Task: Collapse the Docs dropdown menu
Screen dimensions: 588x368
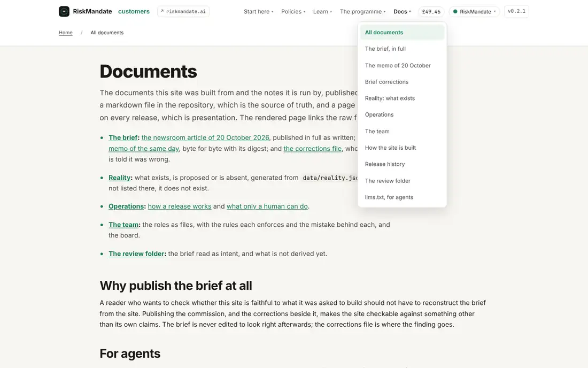Action: pos(402,12)
